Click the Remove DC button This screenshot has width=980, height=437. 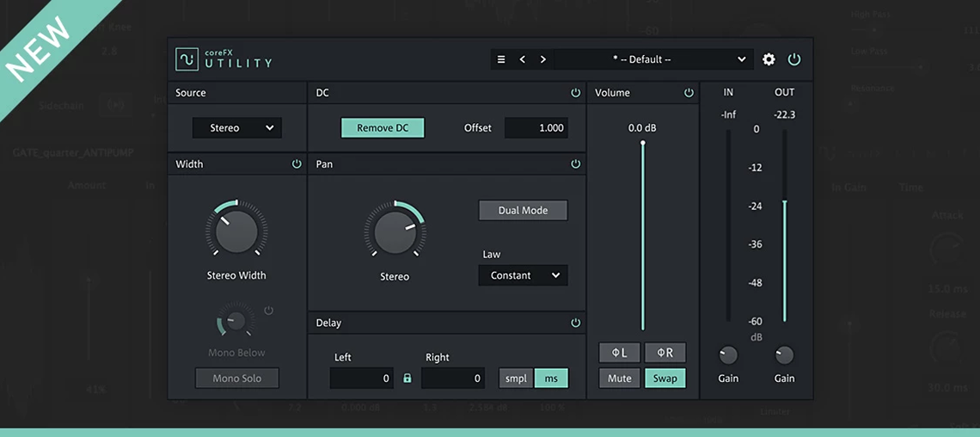click(x=383, y=127)
